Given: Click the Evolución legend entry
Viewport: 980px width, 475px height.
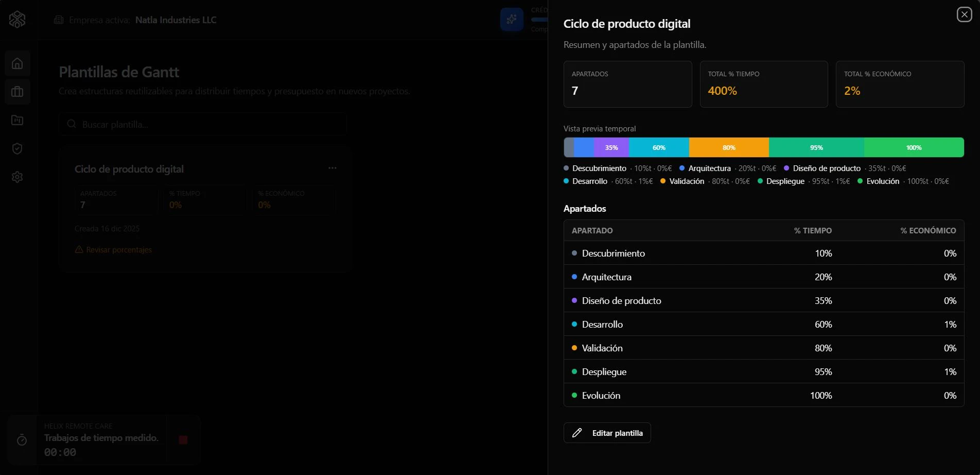Looking at the screenshot, I should tap(903, 181).
